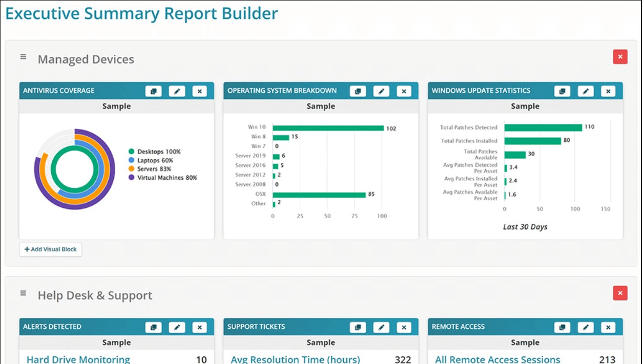The height and width of the screenshot is (364, 642).
Task: Open the All Remote Access Sessions link
Action: click(x=498, y=359)
